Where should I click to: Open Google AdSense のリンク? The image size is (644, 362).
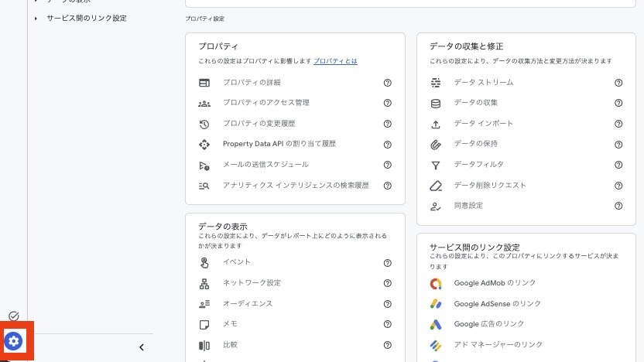(x=498, y=303)
